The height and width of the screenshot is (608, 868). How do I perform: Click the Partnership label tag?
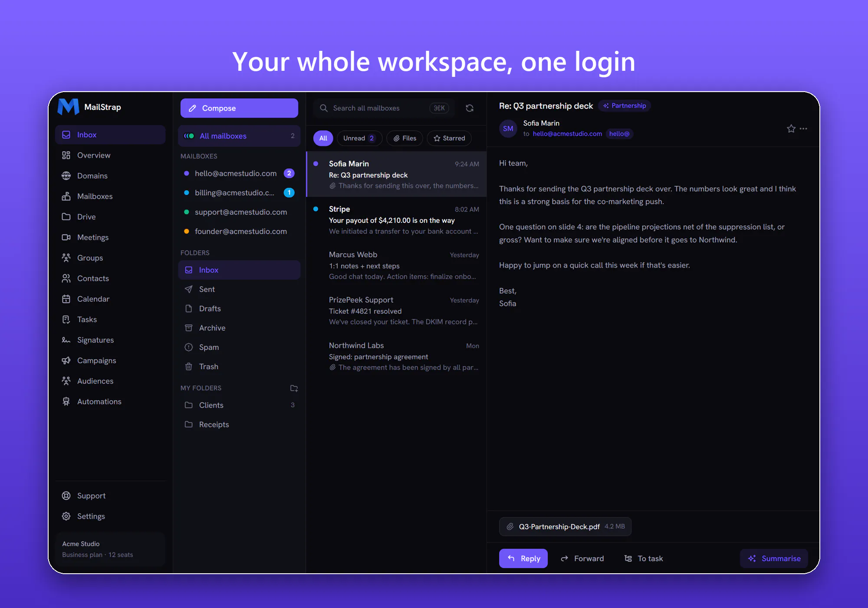point(625,106)
